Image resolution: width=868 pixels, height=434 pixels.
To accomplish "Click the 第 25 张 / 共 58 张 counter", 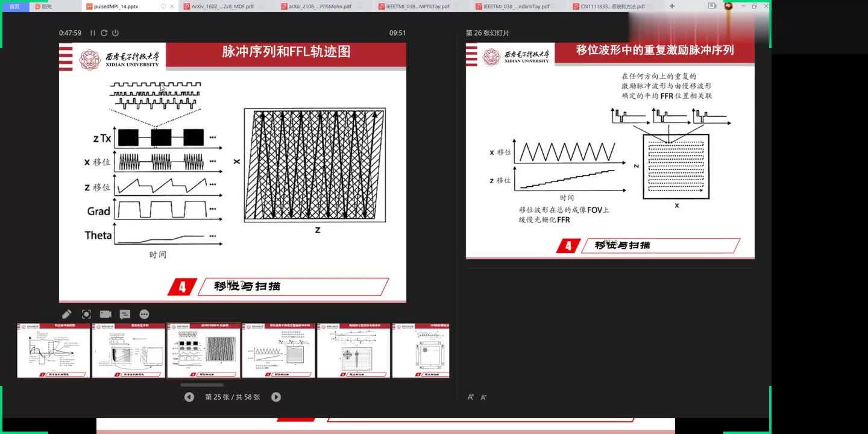I will 233,397.
